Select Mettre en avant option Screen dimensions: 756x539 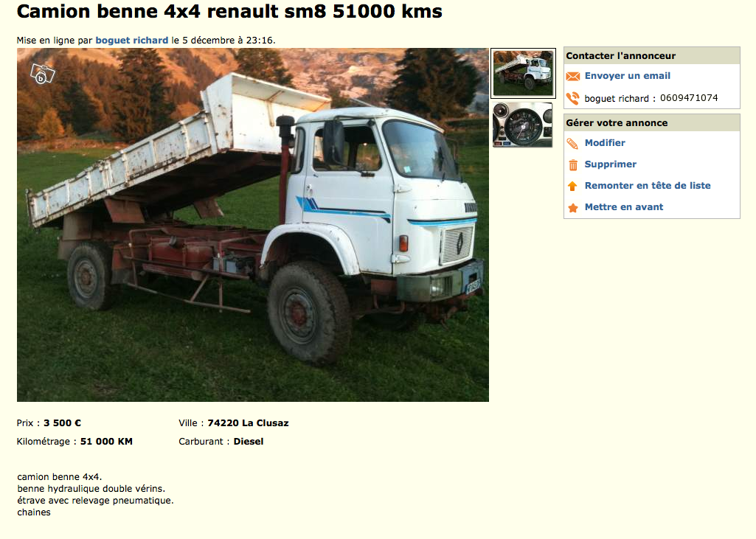click(624, 206)
